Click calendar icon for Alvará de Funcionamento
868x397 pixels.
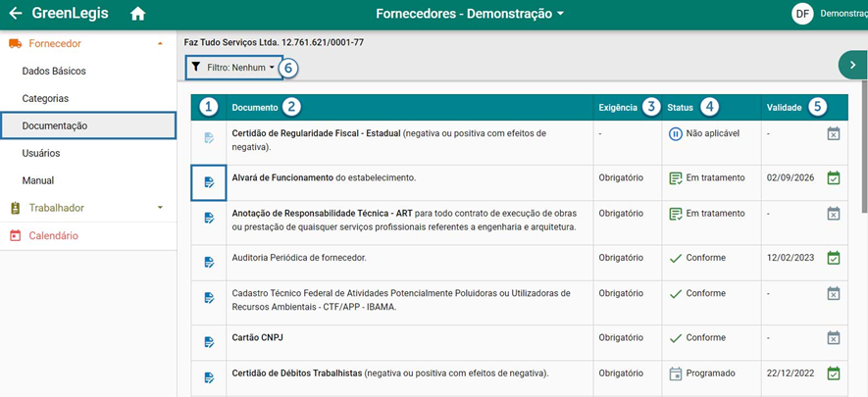click(x=833, y=177)
